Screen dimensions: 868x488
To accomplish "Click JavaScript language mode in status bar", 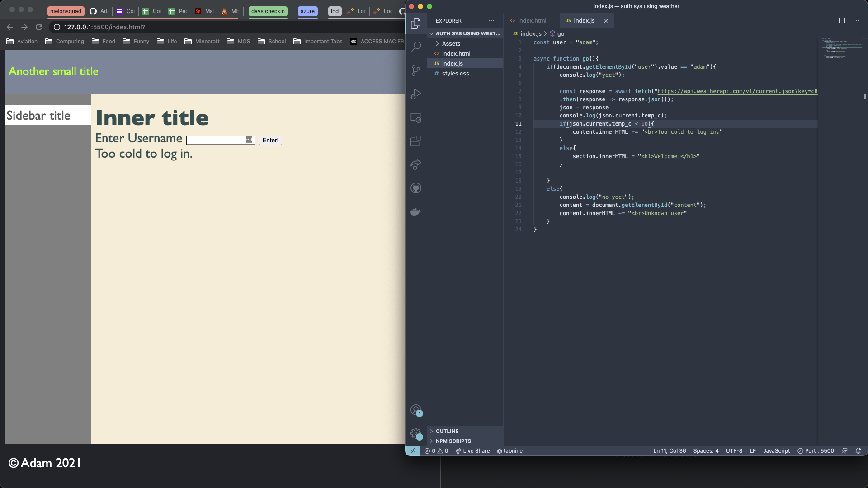I will pos(776,450).
